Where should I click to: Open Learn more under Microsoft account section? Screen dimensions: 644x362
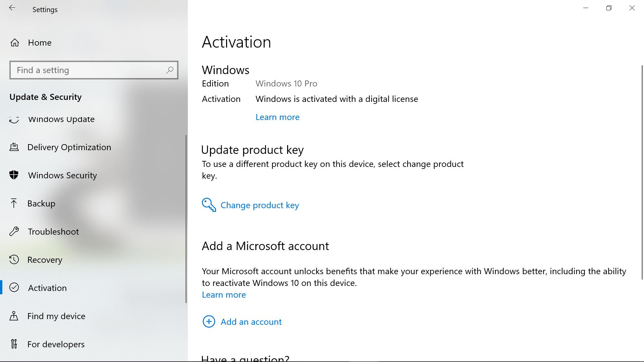[x=224, y=295]
